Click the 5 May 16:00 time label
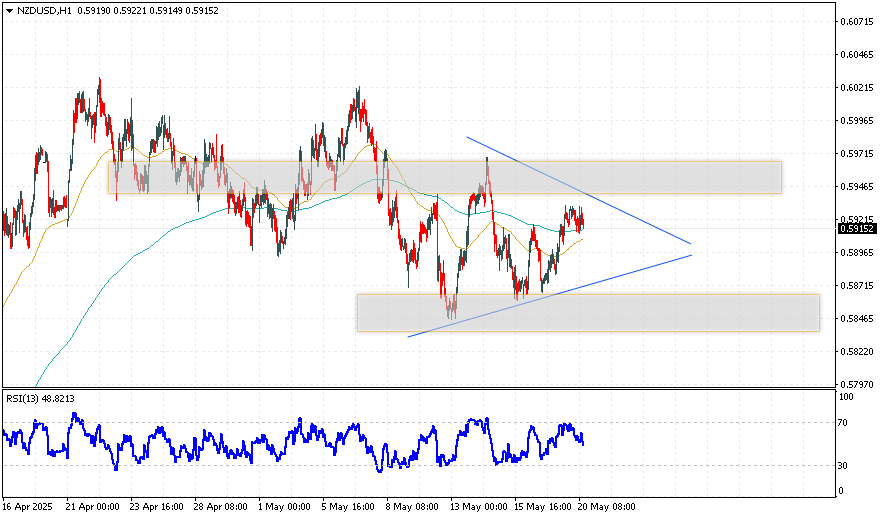Viewport: 881px width, 518px height. click(x=348, y=507)
